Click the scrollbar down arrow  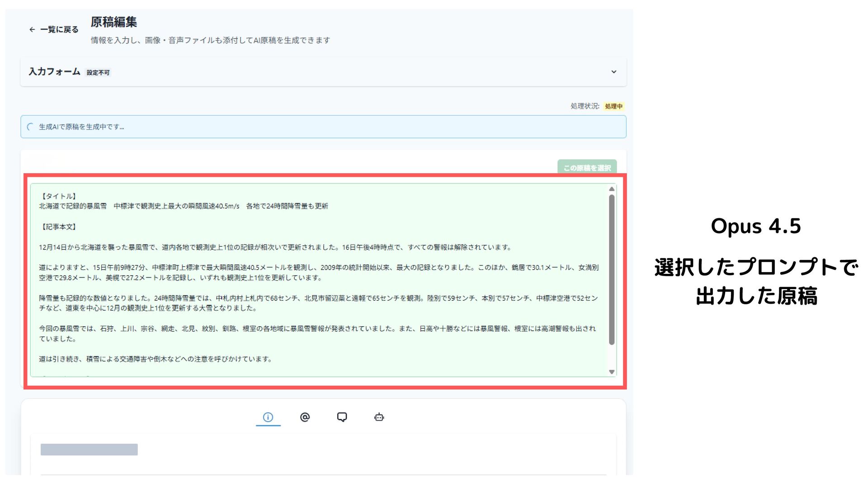coord(612,372)
